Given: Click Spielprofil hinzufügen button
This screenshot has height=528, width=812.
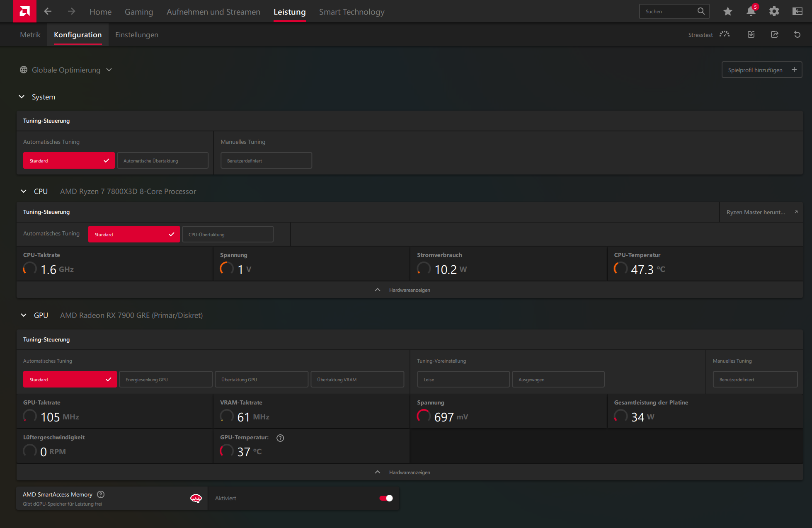Looking at the screenshot, I should 761,70.
